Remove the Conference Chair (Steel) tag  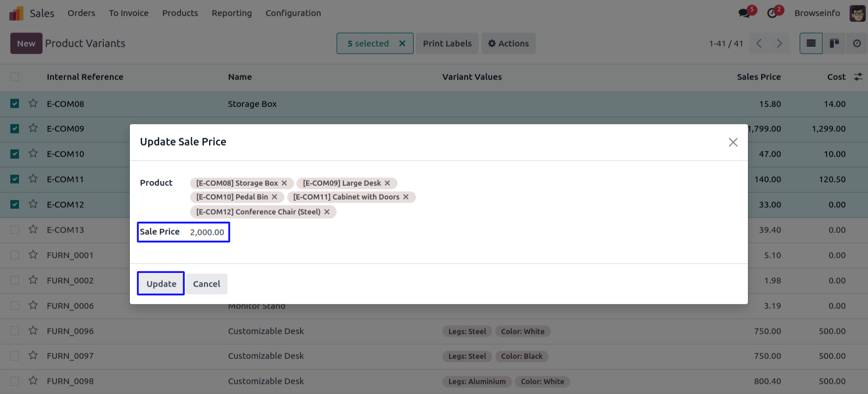point(327,212)
